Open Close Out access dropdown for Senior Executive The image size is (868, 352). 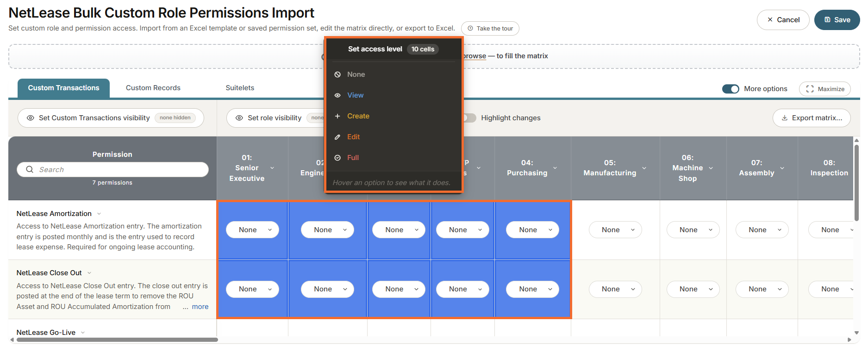tap(252, 289)
